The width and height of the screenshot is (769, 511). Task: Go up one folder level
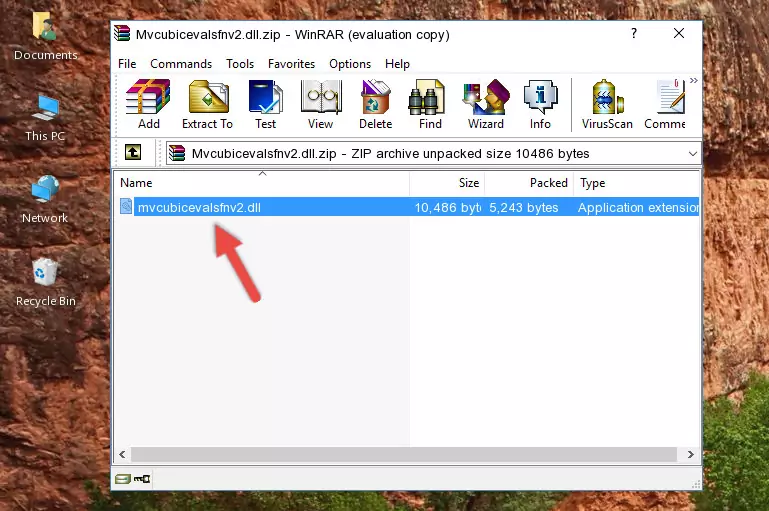pyautogui.click(x=133, y=153)
